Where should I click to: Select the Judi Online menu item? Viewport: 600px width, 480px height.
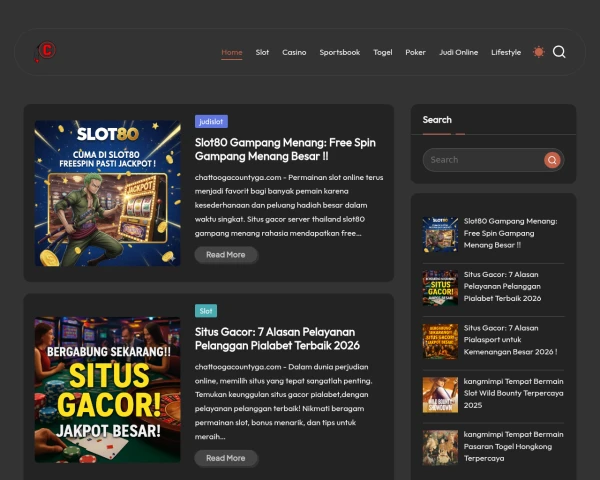(458, 52)
